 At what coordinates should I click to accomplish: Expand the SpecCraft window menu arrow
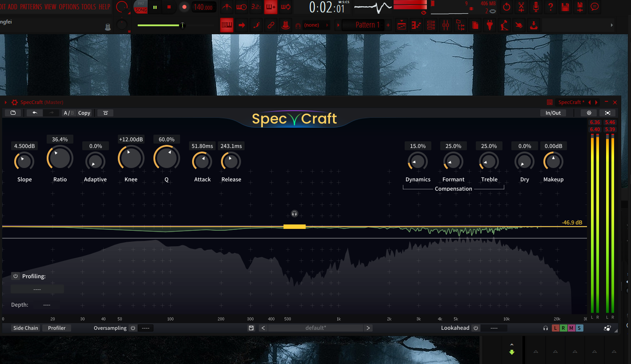(6, 102)
